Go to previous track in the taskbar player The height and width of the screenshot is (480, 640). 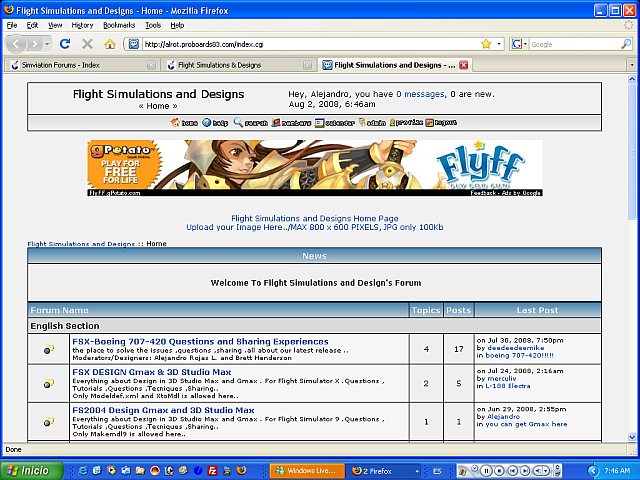pyautogui.click(x=513, y=471)
